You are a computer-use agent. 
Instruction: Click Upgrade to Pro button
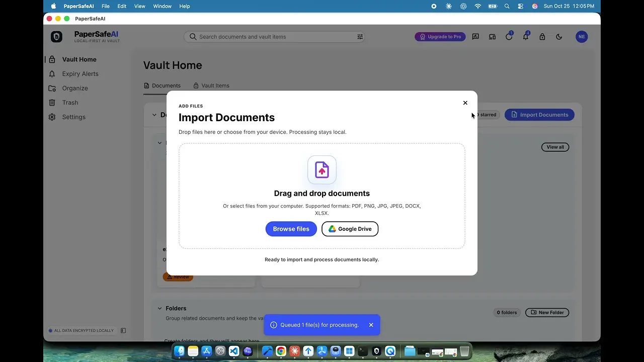tap(440, 37)
